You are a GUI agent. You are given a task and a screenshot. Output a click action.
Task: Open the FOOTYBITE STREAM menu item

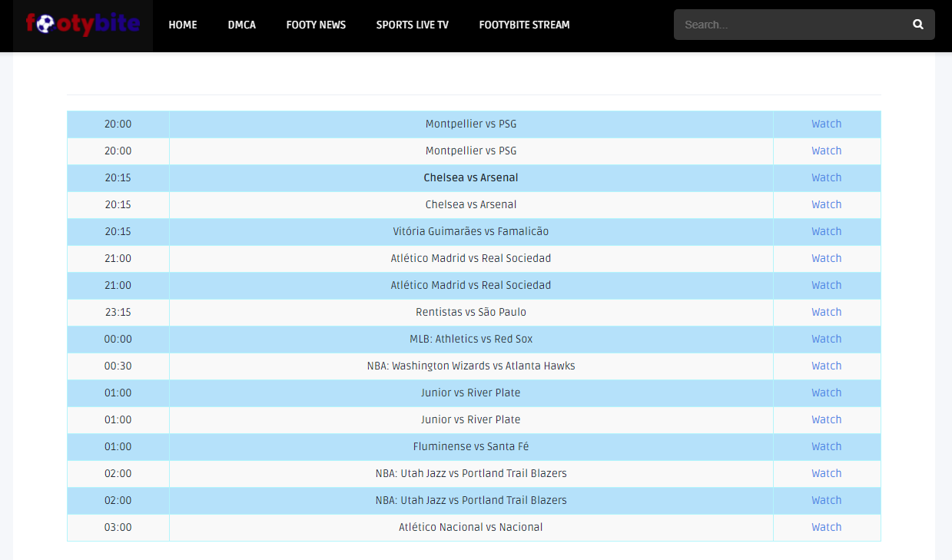point(524,25)
